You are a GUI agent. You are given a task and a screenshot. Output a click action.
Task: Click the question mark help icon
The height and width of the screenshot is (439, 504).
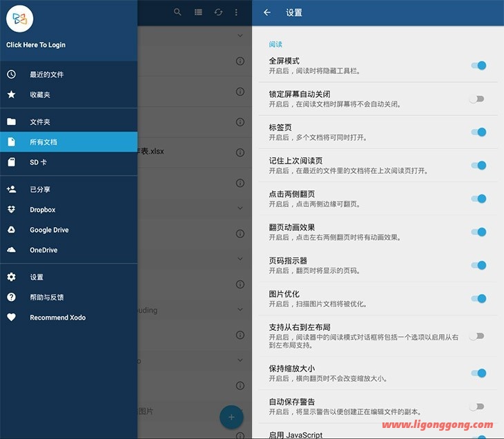[11, 297]
